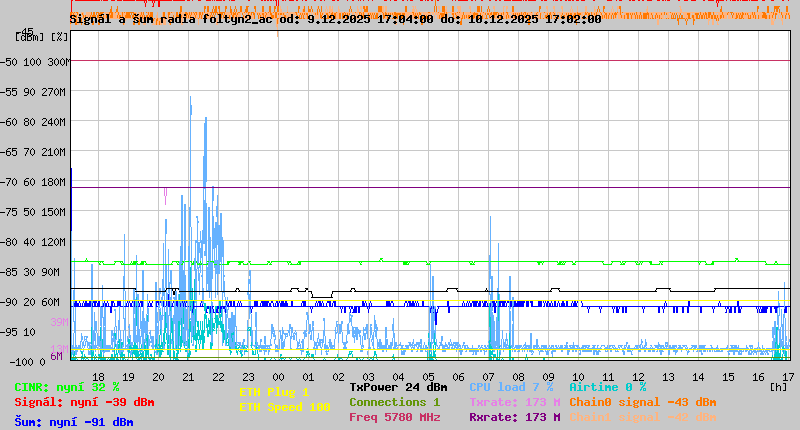The image size is (800, 430).
Task: Click the '-85' dBm axis label
Action: [9, 272]
